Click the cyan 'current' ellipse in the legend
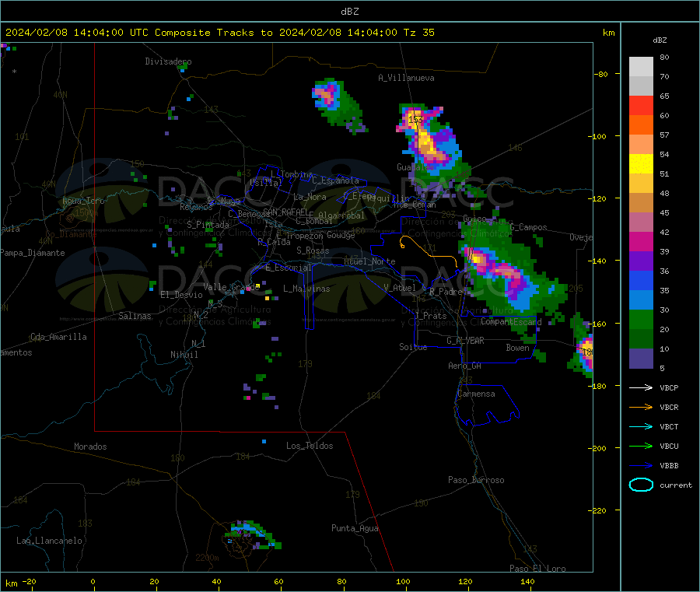 [641, 485]
